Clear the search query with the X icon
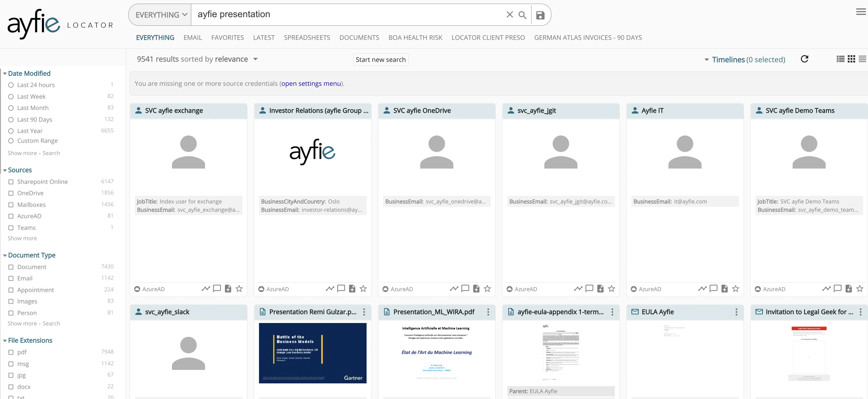The width and height of the screenshot is (868, 399). [509, 14]
